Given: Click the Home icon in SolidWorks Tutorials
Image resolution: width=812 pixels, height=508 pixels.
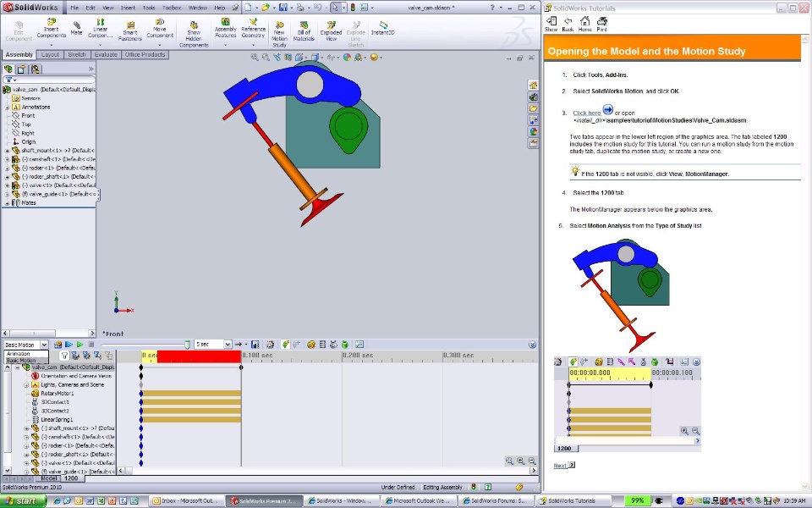Looking at the screenshot, I should (x=584, y=24).
